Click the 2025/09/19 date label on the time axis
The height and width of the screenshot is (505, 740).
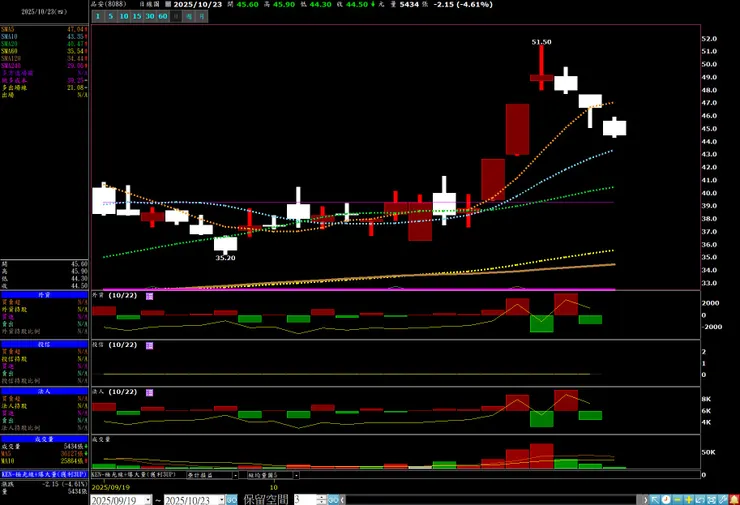click(x=111, y=487)
